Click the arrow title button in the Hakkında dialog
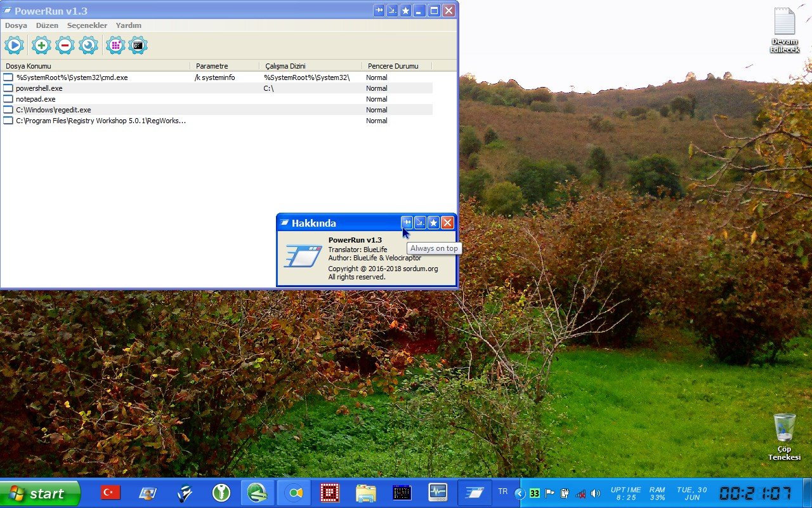The image size is (812, 508). click(x=420, y=222)
